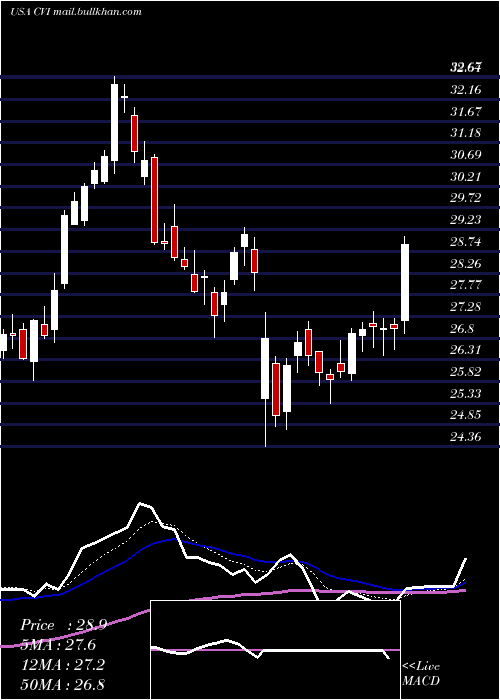Click the Price : 28.9 readout
Screen dimensions: 500x700
[63, 625]
